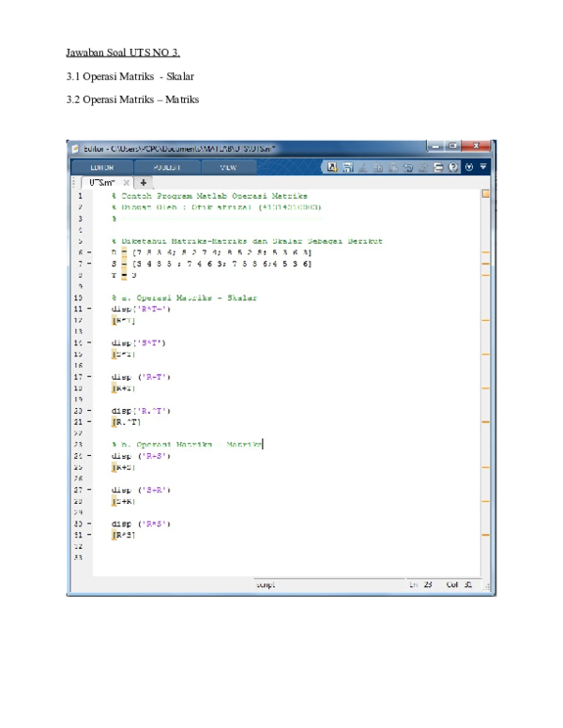Viewport: 563px width, 728px height.
Task: Click the Save icon in the quick access toolbar
Action: pos(348,167)
